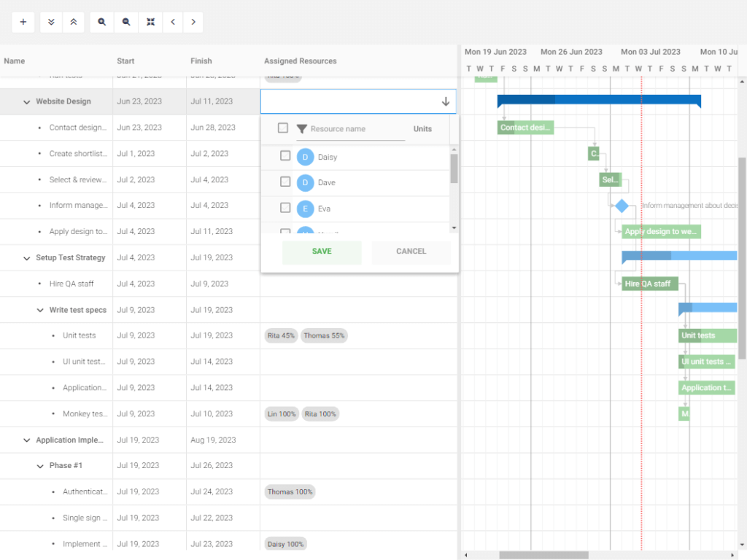Check the Eva resource checkbox
The image size is (747, 560).
(x=285, y=208)
